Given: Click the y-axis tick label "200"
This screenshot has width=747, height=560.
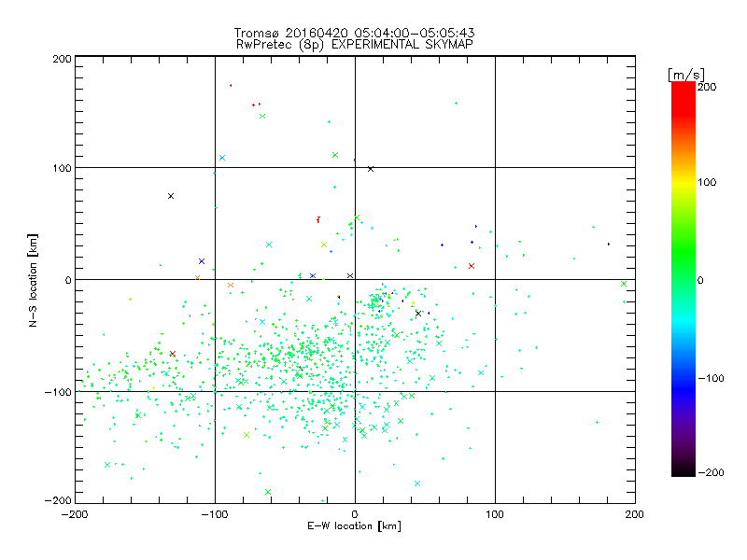Looking at the screenshot, I should (x=62, y=59).
